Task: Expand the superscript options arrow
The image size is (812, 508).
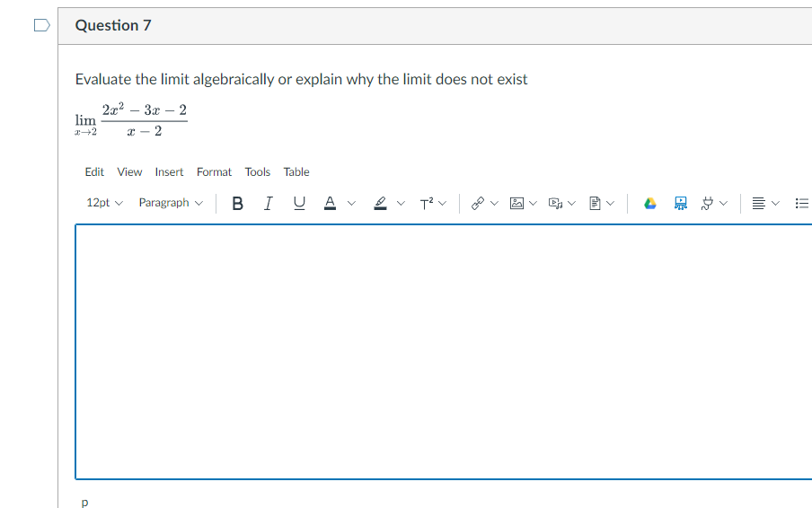Action: (x=442, y=204)
